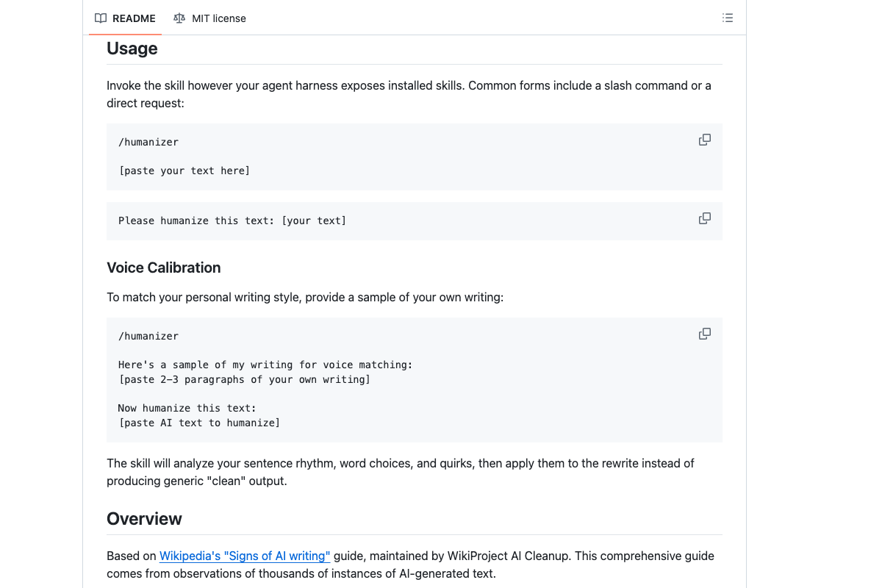
Task: Click 'Here's a sample of my writing' code line
Action: tap(265, 365)
